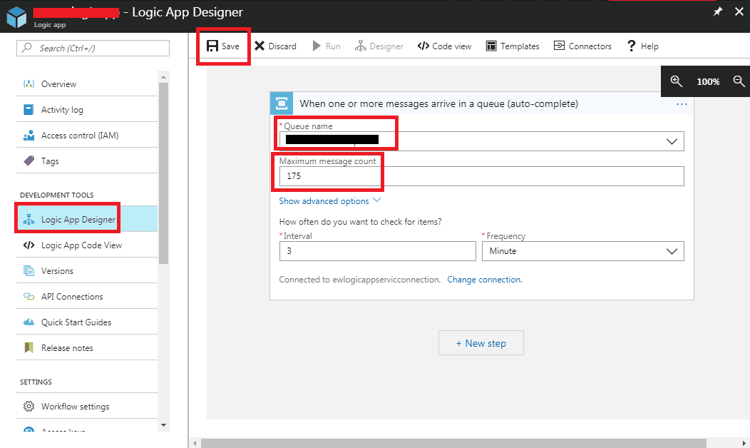
Task: Select Logic App Code View in sidebar
Action: (81, 245)
